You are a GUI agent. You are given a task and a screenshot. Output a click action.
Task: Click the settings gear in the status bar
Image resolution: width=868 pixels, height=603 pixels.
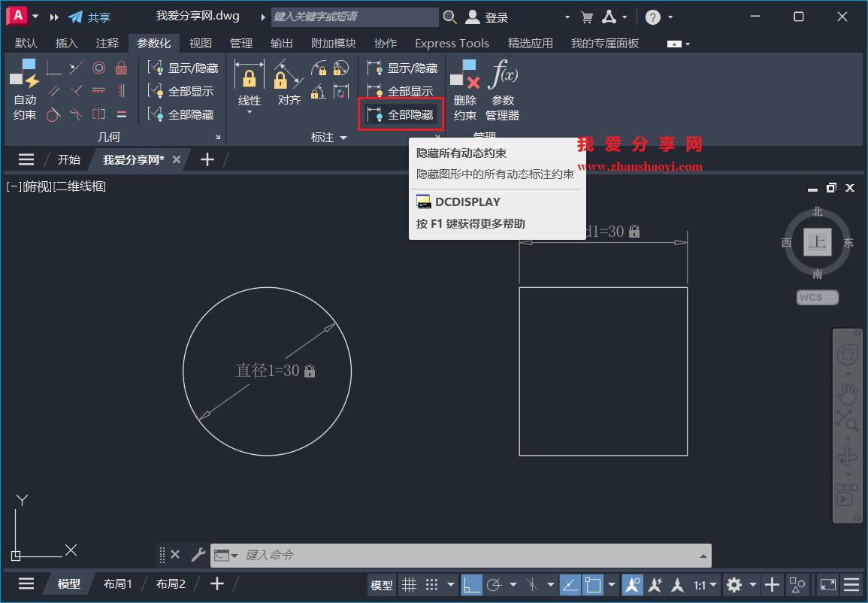(734, 585)
